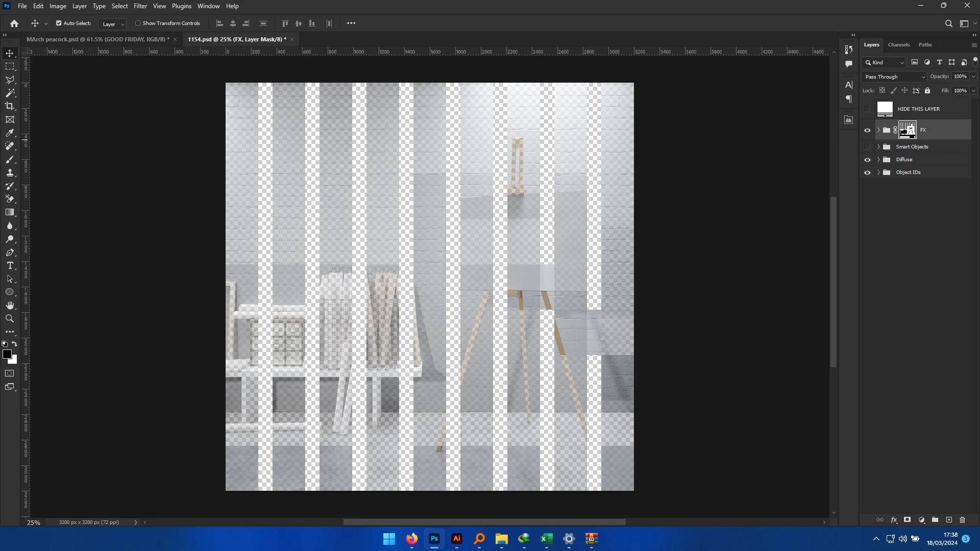Select the Eyedropper tool
This screenshot has width=980, height=551.
pyautogui.click(x=10, y=133)
